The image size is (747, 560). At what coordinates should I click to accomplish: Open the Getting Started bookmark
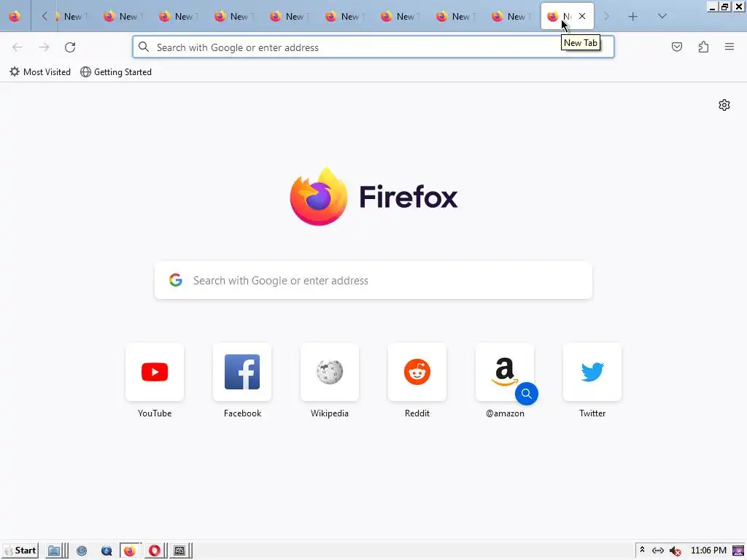click(x=116, y=72)
